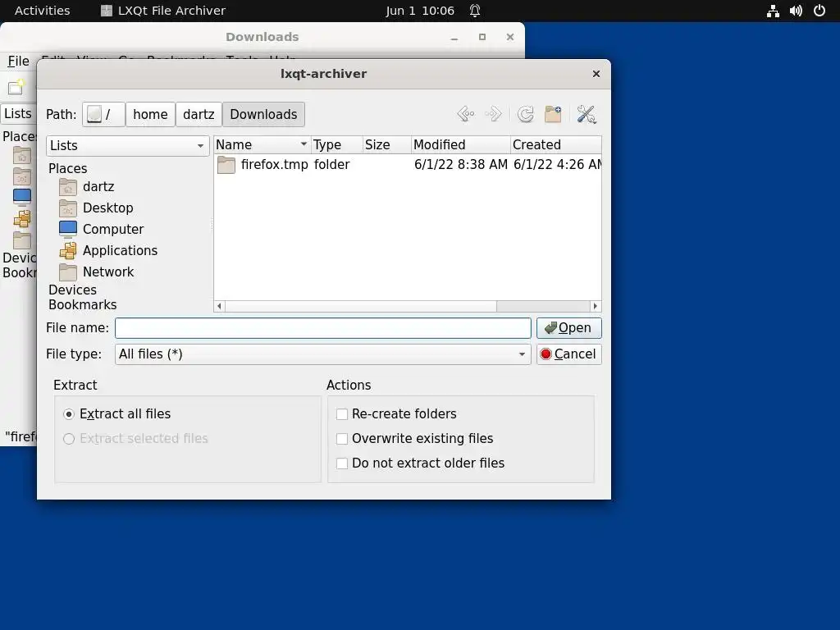The width and height of the screenshot is (840, 630).
Task: Go to home in the path bar
Action: tap(151, 114)
